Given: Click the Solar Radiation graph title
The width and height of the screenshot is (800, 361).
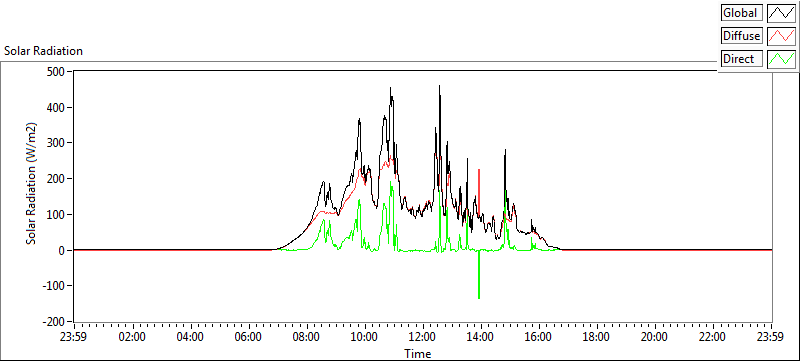Looking at the screenshot, I should pyautogui.click(x=43, y=51).
